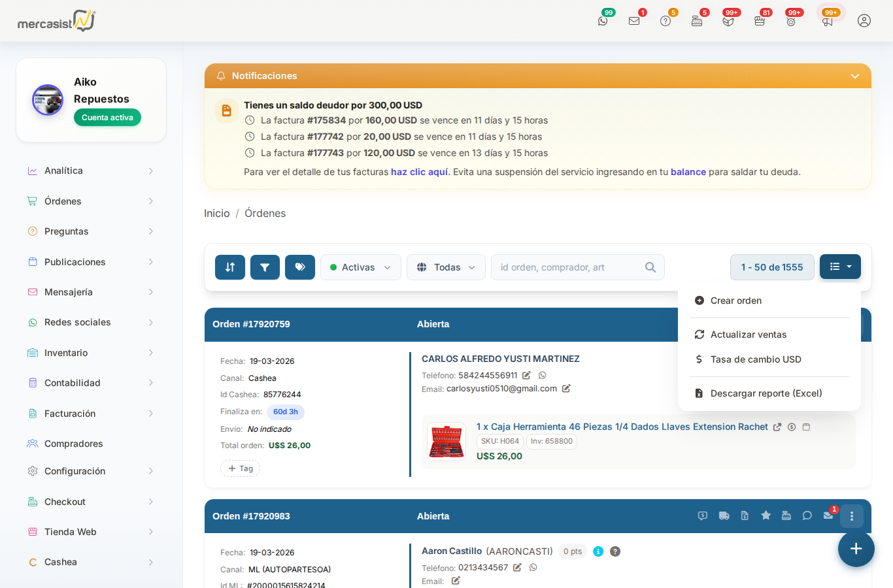Click the floating plus button

click(856, 549)
